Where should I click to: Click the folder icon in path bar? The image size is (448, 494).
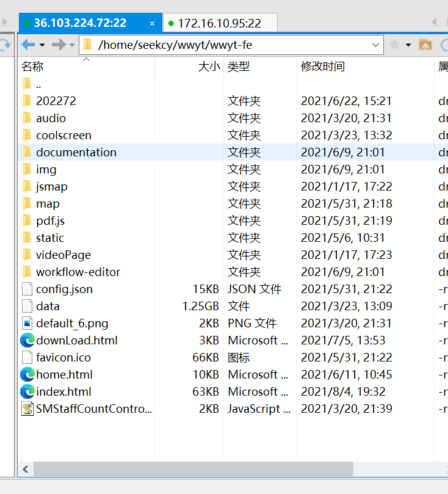tap(87, 45)
